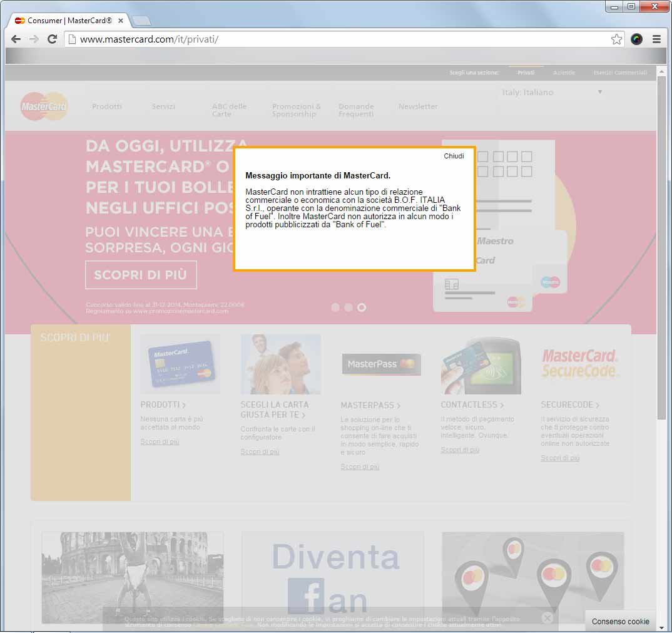The height and width of the screenshot is (633, 672).
Task: Click the people photo thumbnail
Action: point(281,364)
